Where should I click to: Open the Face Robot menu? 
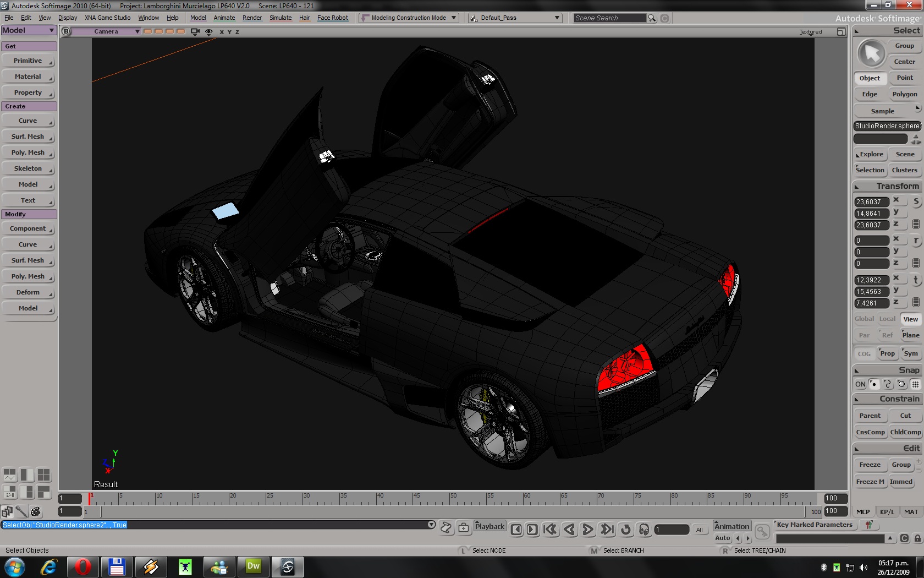[333, 18]
